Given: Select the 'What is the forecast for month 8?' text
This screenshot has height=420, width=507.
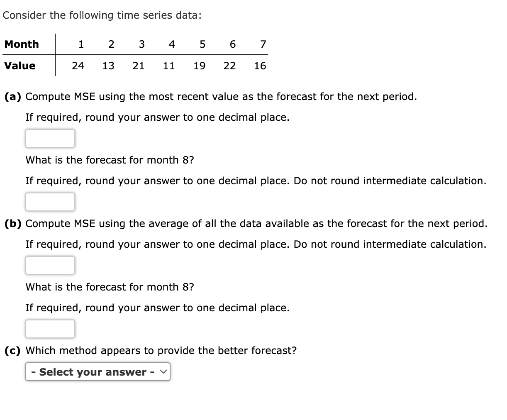Looking at the screenshot, I should pyautogui.click(x=109, y=160).
